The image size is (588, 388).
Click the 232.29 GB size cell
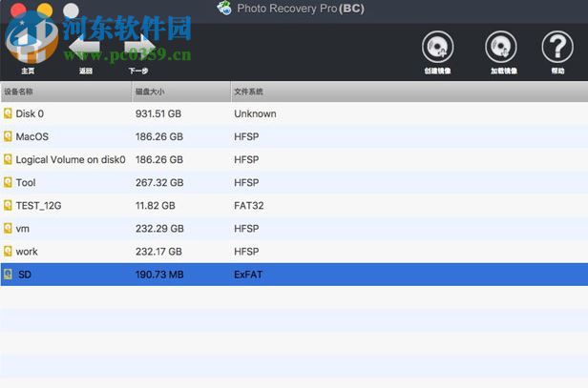(x=159, y=229)
